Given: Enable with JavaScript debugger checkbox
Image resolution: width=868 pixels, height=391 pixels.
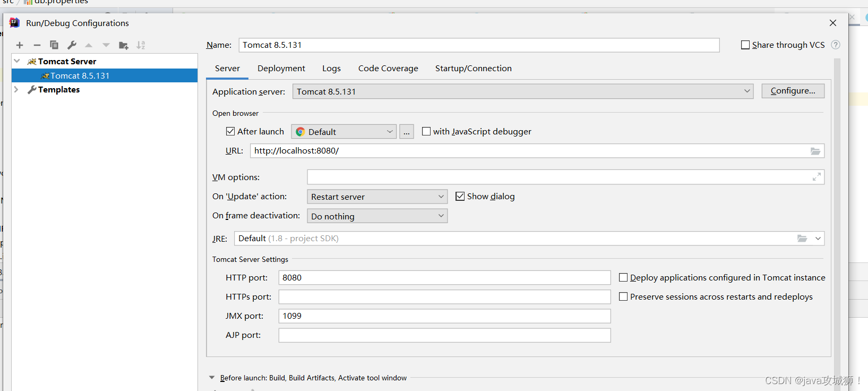Looking at the screenshot, I should [426, 131].
